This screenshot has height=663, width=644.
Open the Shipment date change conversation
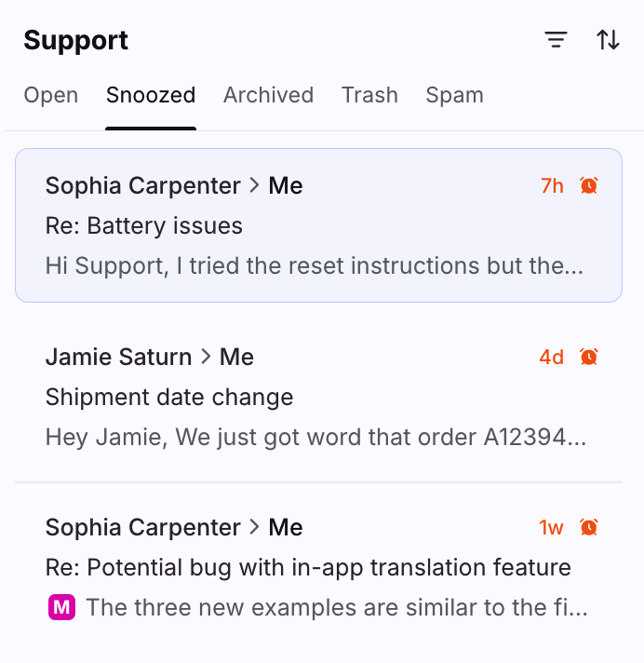[169, 397]
